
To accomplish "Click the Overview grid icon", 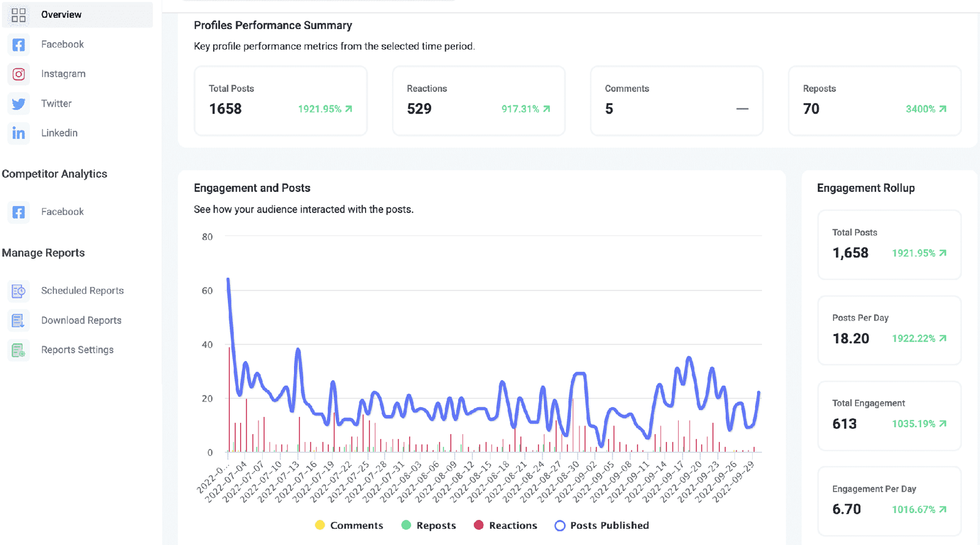I will [19, 15].
